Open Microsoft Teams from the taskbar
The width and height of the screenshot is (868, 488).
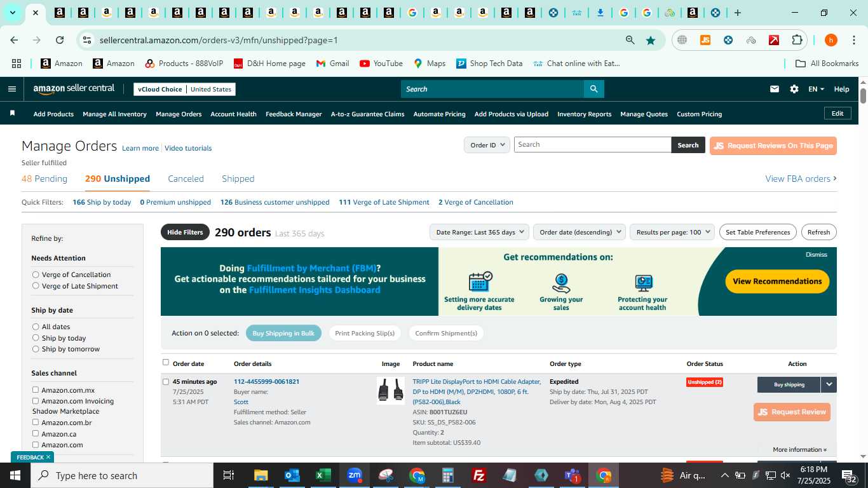pyautogui.click(x=573, y=475)
